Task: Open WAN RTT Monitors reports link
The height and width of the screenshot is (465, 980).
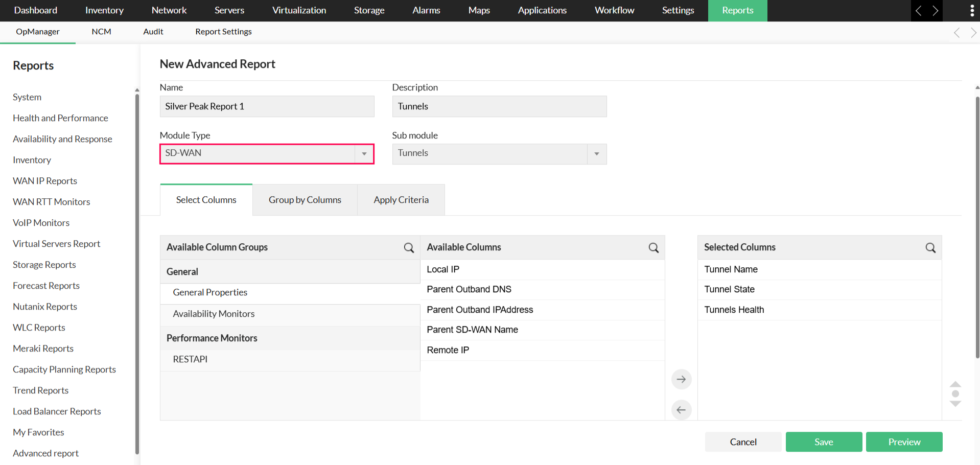Action: (51, 202)
